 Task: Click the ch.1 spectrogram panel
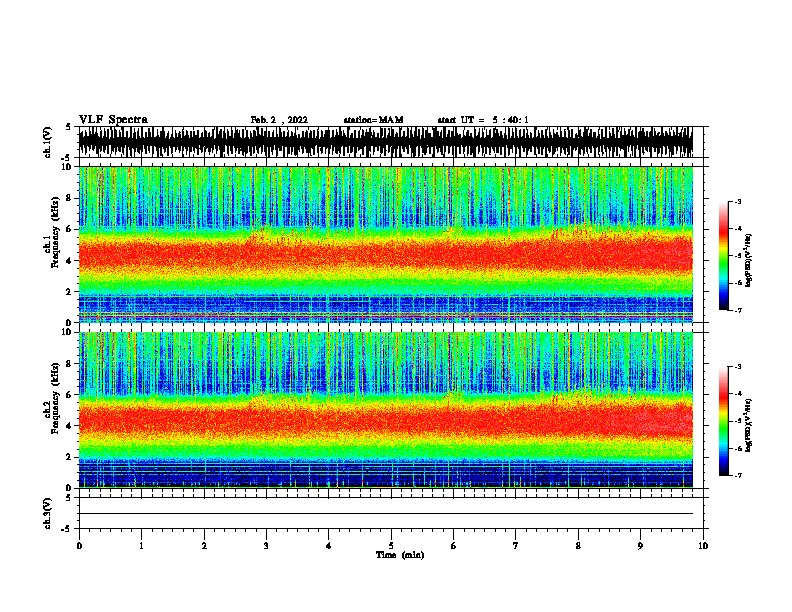385,244
